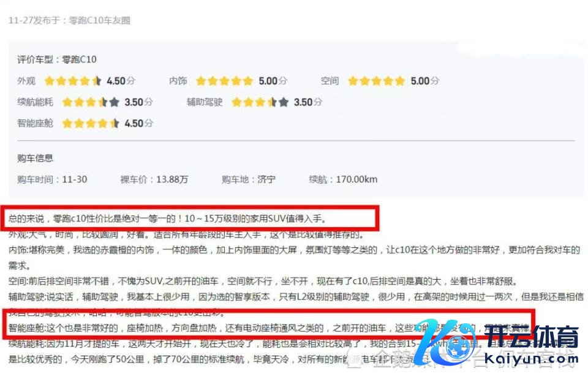Click the red-boxed summary sentence 总的来说

(167, 218)
